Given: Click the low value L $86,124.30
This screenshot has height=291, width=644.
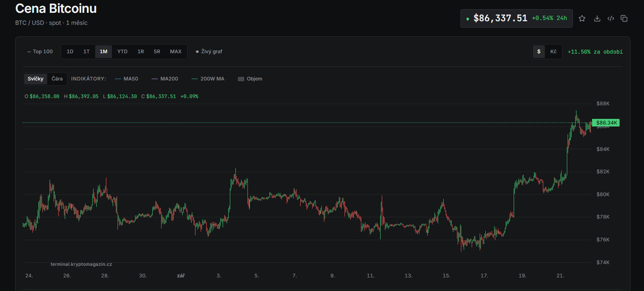Looking at the screenshot, I should 120,96.
